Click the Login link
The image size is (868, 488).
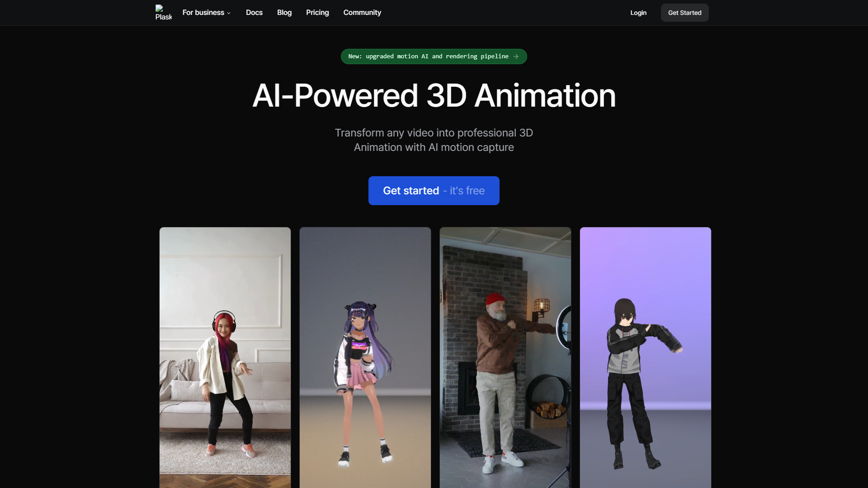(638, 13)
